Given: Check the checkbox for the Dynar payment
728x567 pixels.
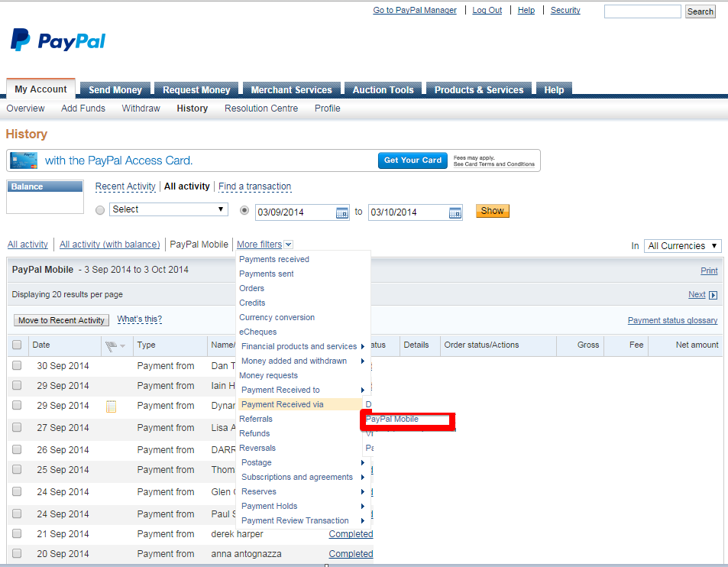Looking at the screenshot, I should pos(17,406).
